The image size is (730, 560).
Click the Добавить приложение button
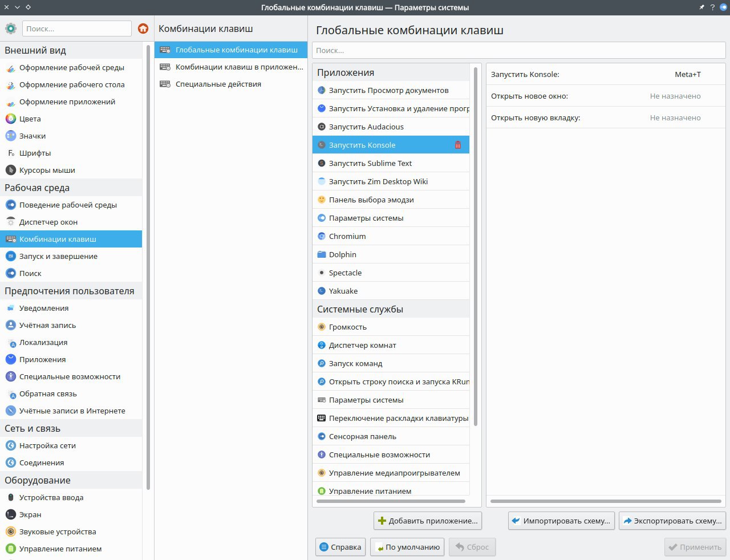pyautogui.click(x=428, y=521)
